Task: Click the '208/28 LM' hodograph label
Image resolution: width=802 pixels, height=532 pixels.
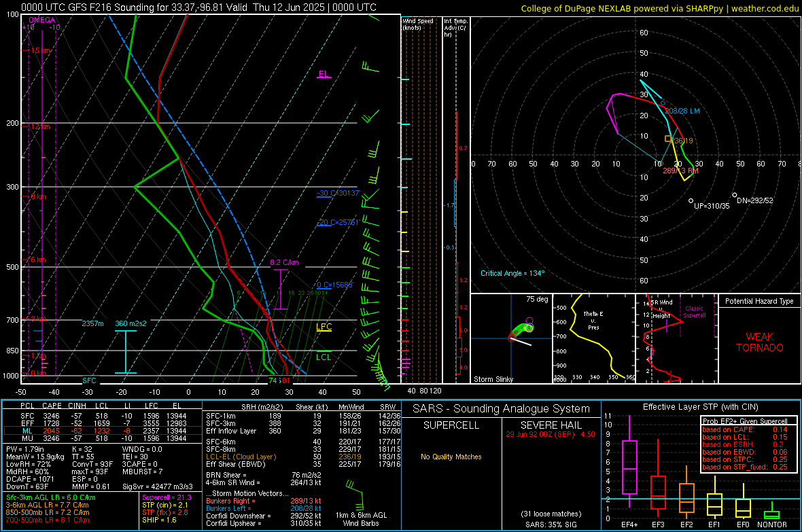Action: (x=682, y=111)
